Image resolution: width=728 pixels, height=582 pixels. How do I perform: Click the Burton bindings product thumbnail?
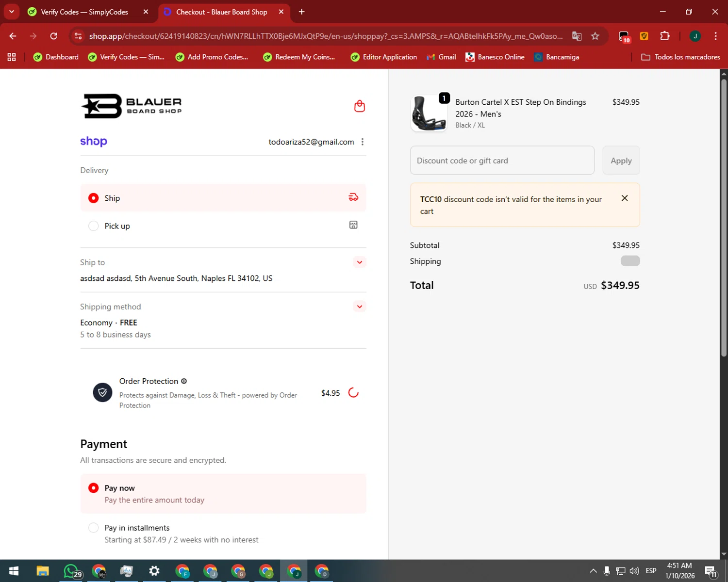point(429,113)
